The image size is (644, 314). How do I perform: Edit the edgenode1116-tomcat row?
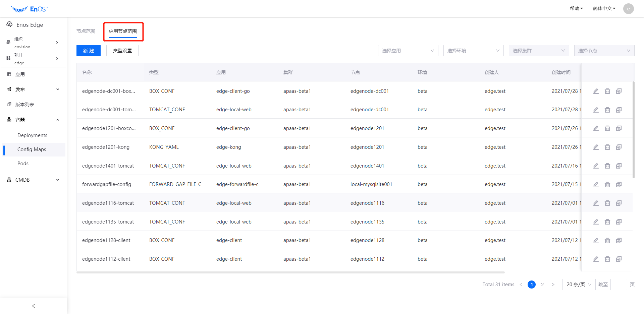click(596, 203)
